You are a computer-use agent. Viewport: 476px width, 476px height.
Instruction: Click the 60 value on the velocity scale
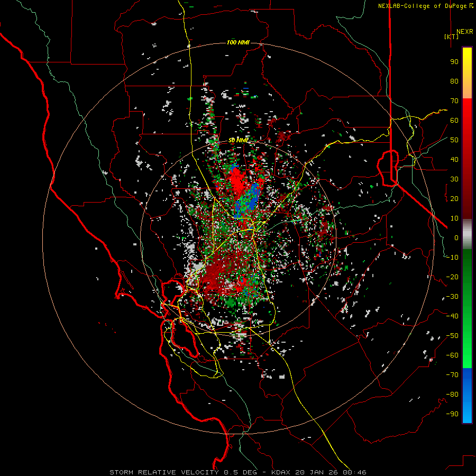(454, 120)
